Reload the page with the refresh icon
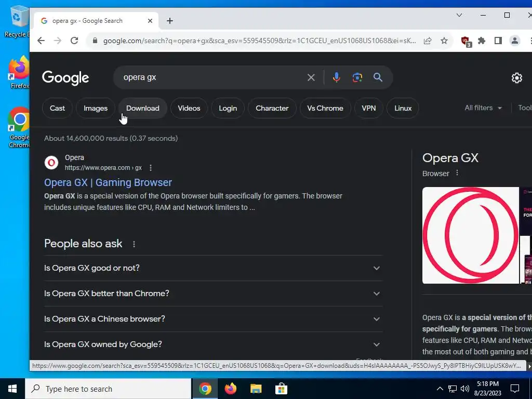 [74, 41]
